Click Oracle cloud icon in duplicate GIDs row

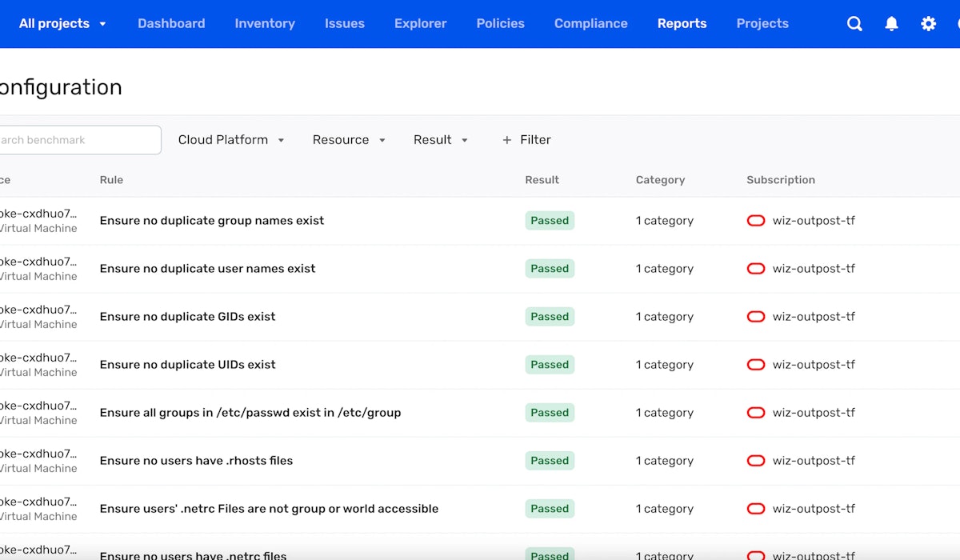pyautogui.click(x=755, y=317)
